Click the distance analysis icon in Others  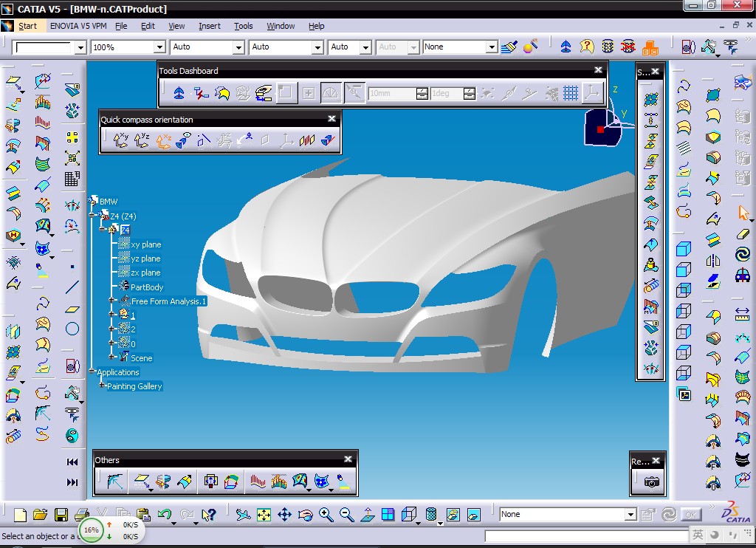278,481
